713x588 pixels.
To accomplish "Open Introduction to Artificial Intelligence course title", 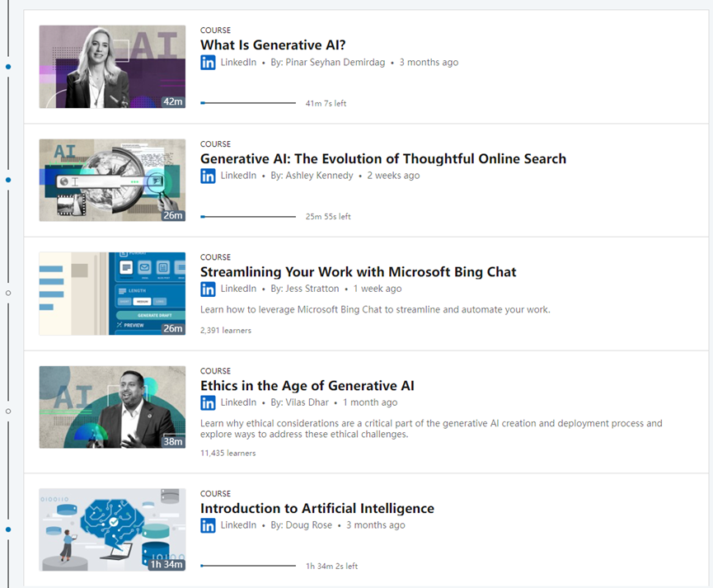I will pos(317,508).
